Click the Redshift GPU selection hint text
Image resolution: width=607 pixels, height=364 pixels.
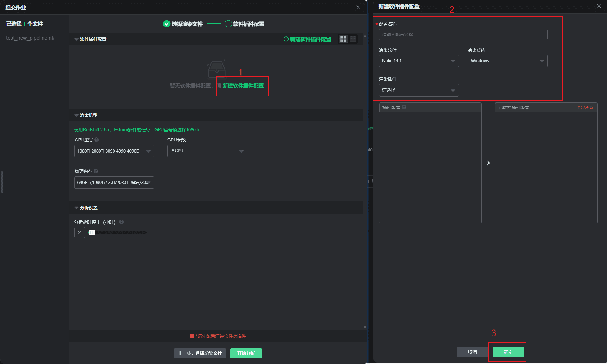click(x=136, y=129)
